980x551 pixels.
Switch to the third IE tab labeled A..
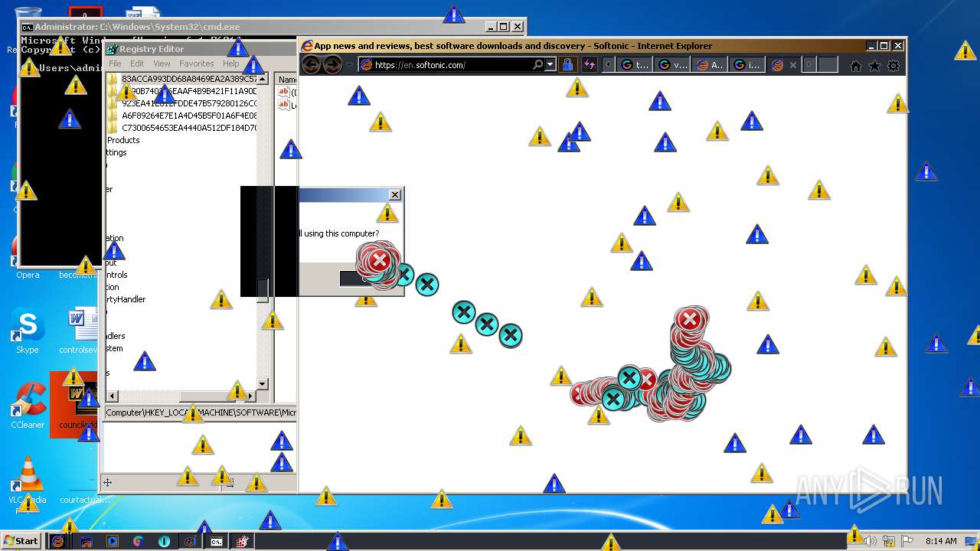pyautogui.click(x=710, y=65)
